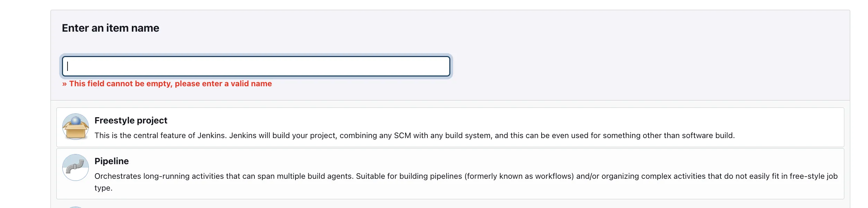Place cursor at text caret in name field
This screenshot has height=208, width=868.
pos(68,66)
